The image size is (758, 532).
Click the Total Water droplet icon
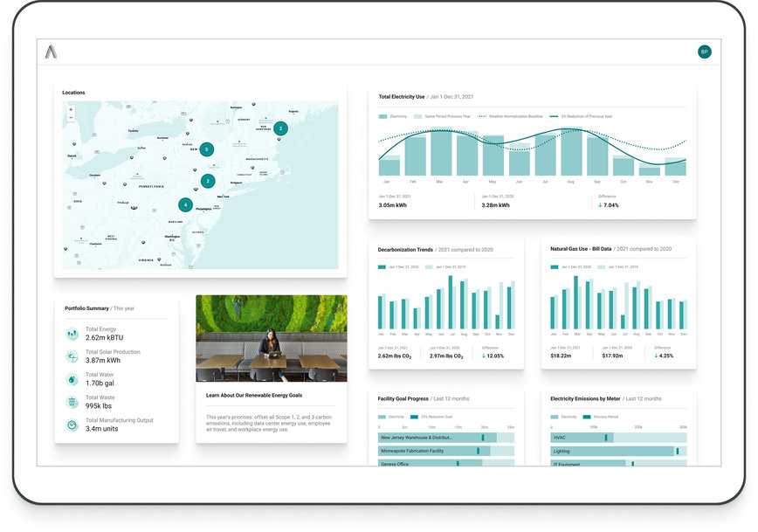[x=72, y=379]
